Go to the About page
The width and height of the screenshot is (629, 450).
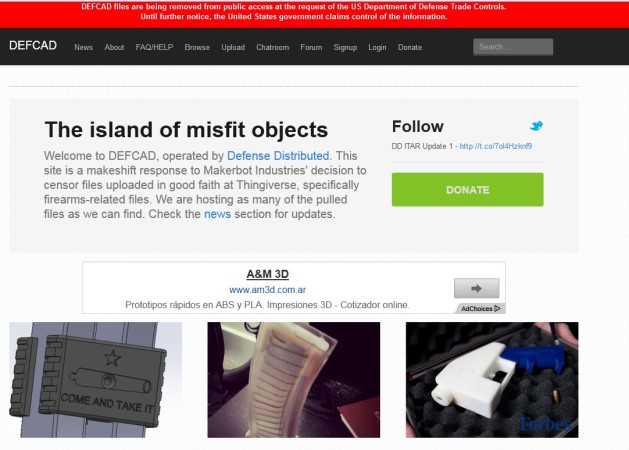click(114, 47)
